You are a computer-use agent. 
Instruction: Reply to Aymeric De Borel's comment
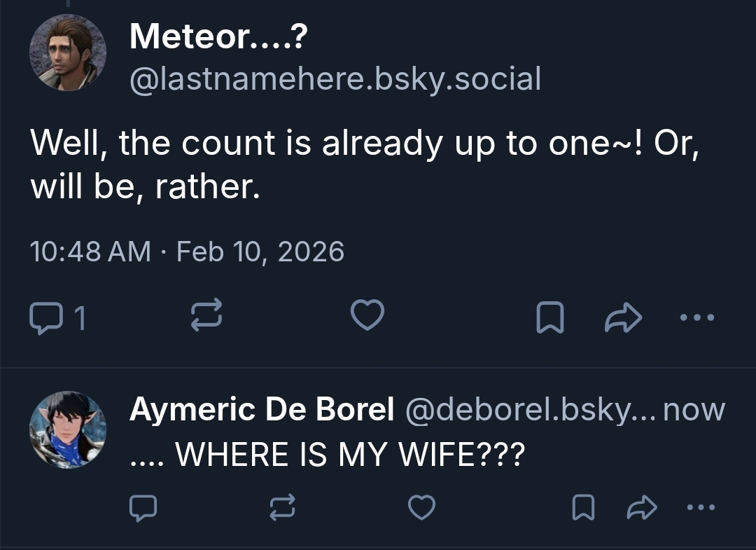pyautogui.click(x=146, y=507)
